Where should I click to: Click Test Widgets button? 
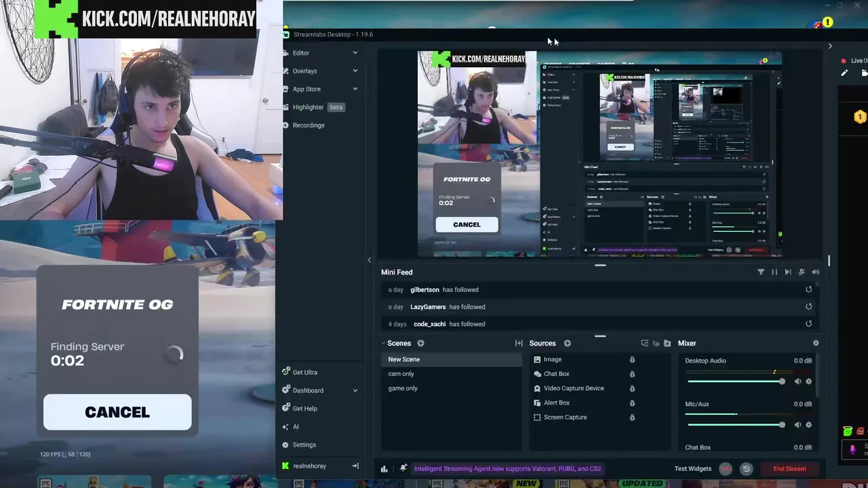692,469
